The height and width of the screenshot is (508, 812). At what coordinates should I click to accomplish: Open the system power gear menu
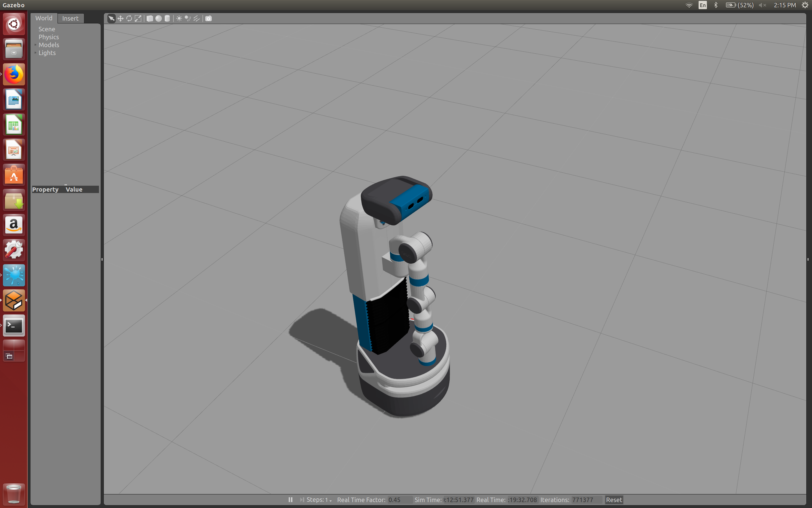tap(805, 5)
